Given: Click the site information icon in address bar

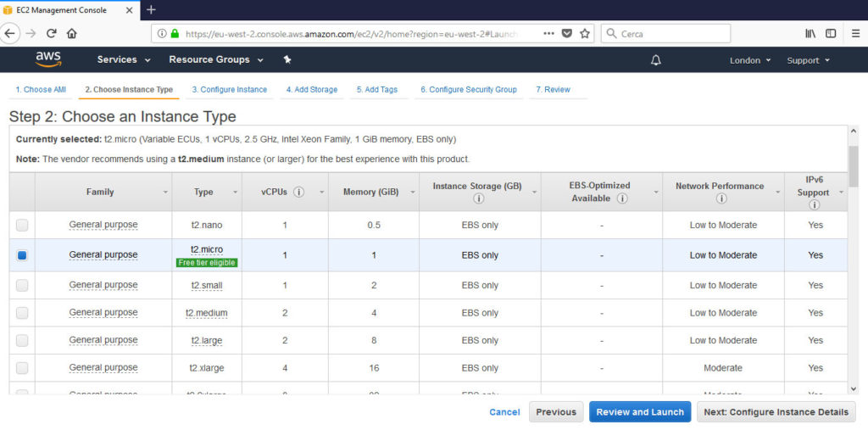Looking at the screenshot, I should point(162,34).
